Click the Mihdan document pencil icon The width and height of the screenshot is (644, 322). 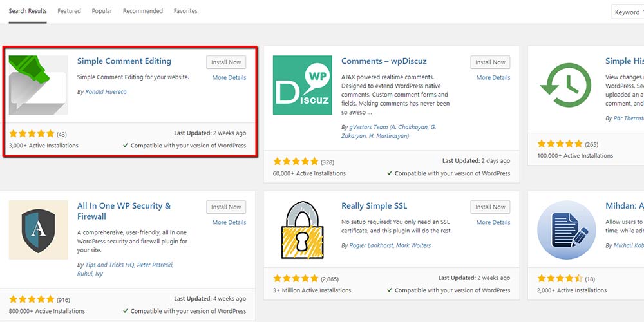566,230
